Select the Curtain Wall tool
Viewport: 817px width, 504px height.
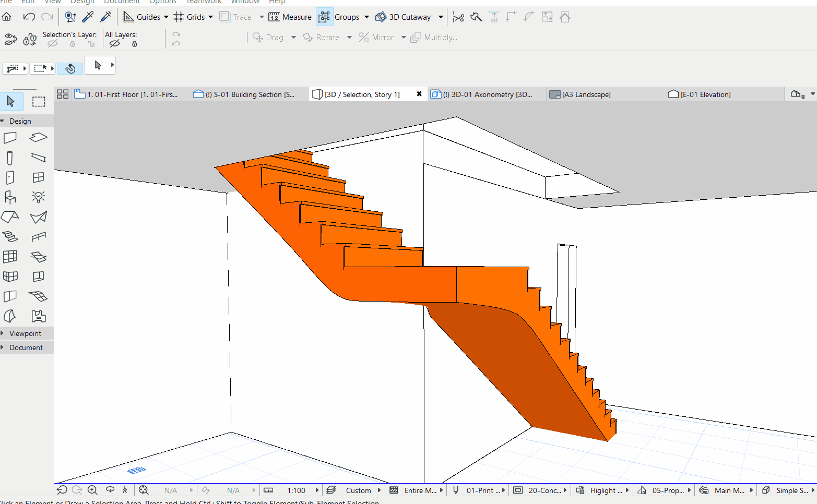pos(10,257)
